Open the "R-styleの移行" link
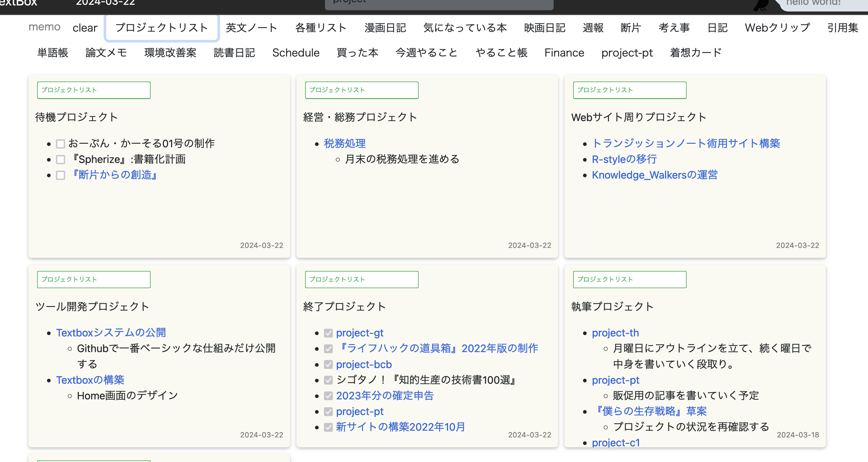 (x=624, y=159)
